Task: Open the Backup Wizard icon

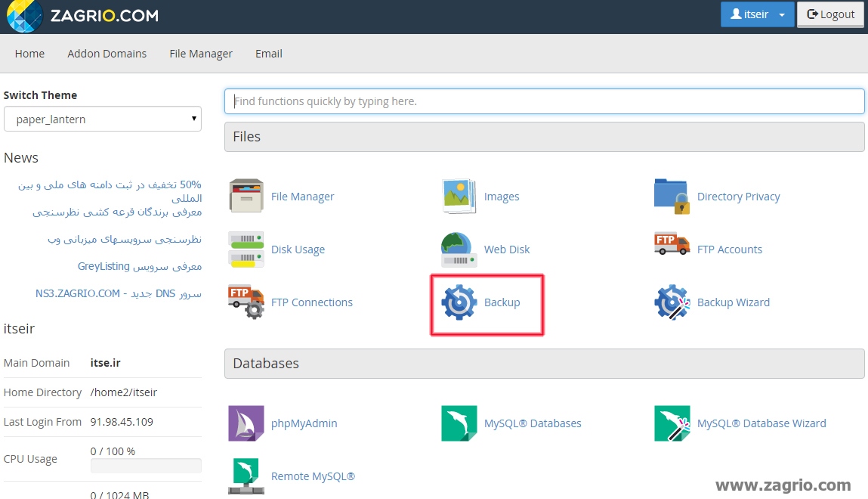Action: (x=672, y=302)
